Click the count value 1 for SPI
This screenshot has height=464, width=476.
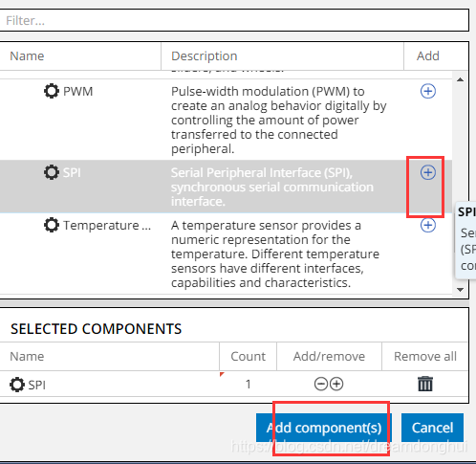click(248, 385)
